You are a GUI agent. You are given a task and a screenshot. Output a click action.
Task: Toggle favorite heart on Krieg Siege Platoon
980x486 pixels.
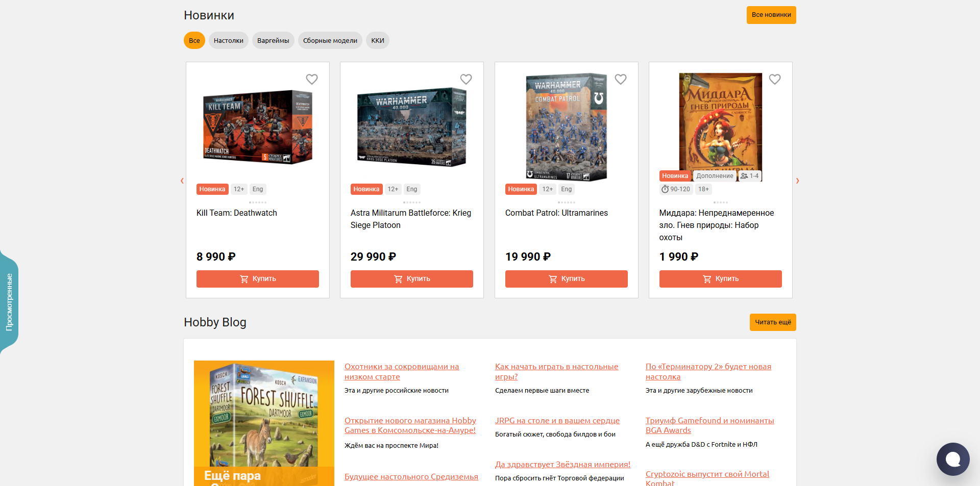coord(466,79)
